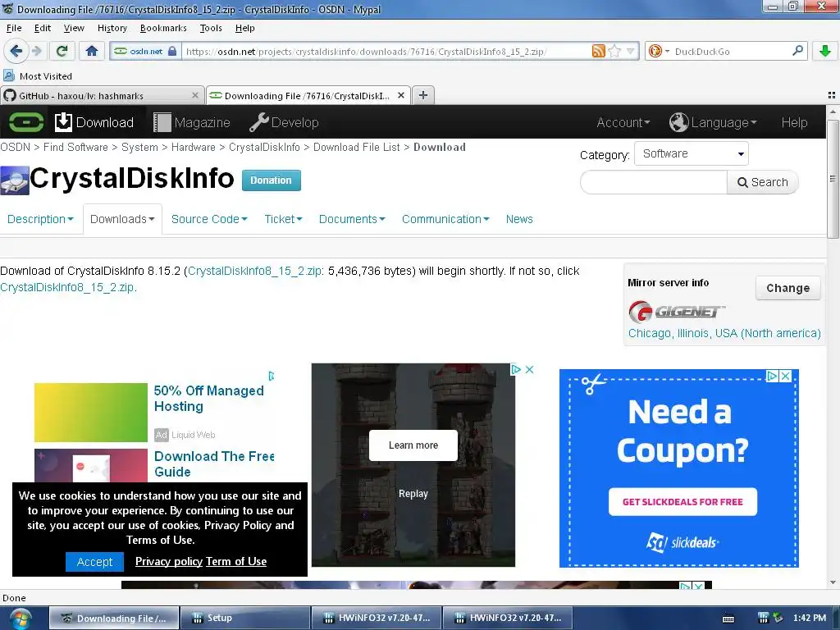Click the DuckDuckGo search magnifier icon
This screenshot has width=840, height=630.
coord(797,51)
